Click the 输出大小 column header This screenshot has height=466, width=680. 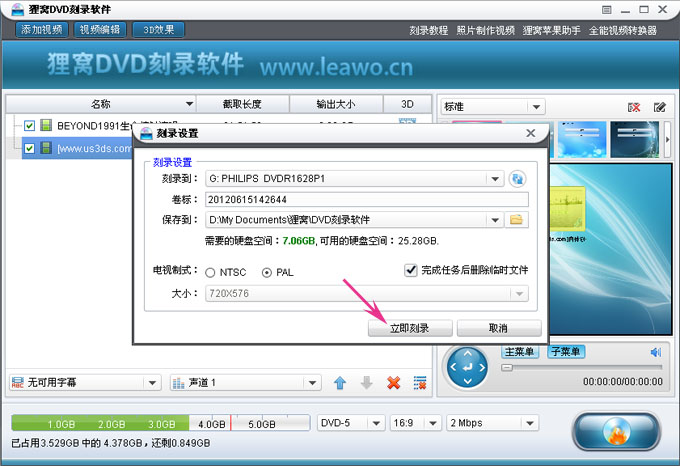click(x=336, y=104)
